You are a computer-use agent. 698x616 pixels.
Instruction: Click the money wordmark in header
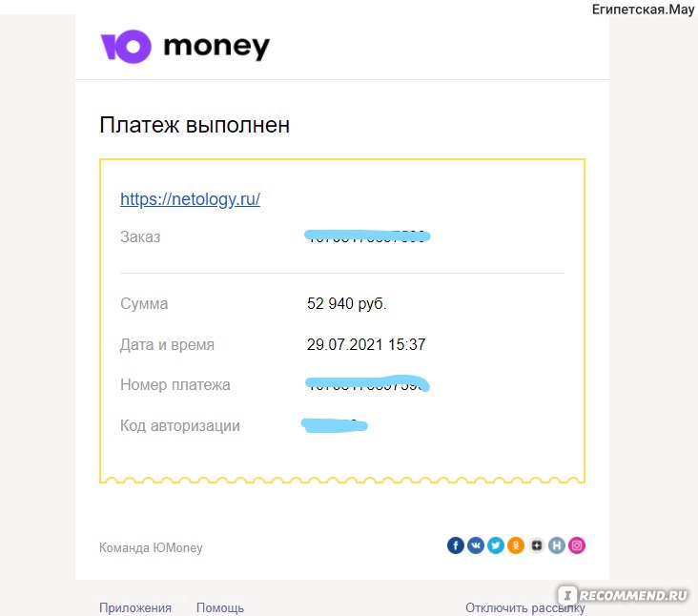[x=216, y=47]
